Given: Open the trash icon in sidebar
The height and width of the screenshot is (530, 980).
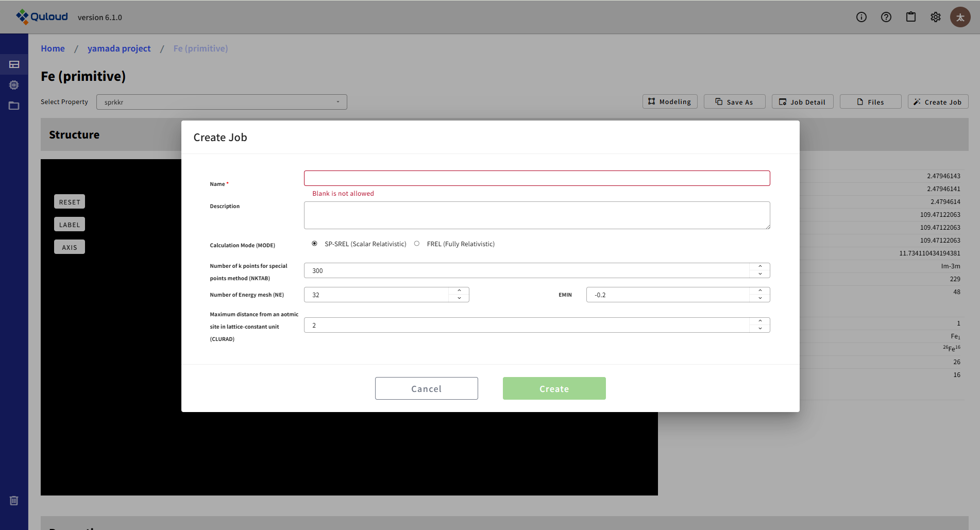Looking at the screenshot, I should tap(14, 500).
